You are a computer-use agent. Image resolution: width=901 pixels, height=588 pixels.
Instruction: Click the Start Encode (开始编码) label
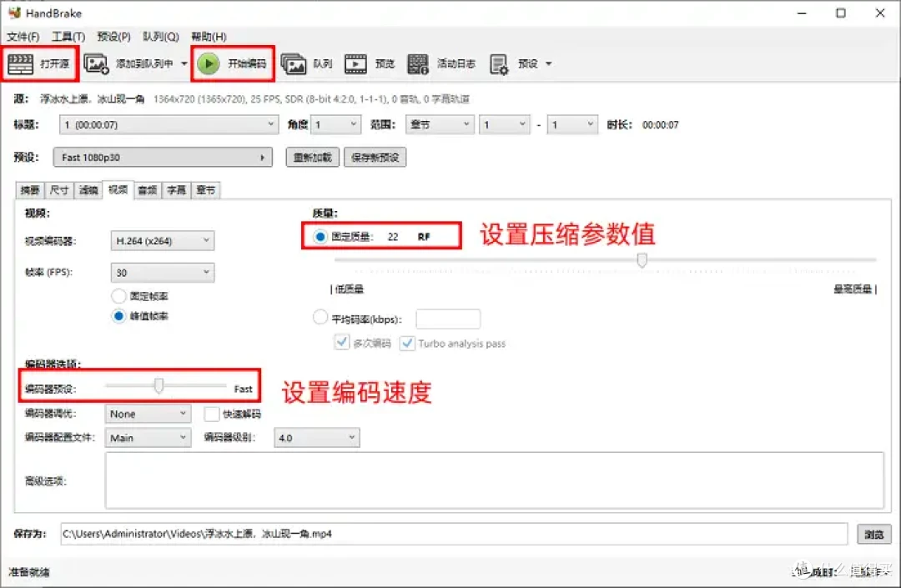click(247, 63)
